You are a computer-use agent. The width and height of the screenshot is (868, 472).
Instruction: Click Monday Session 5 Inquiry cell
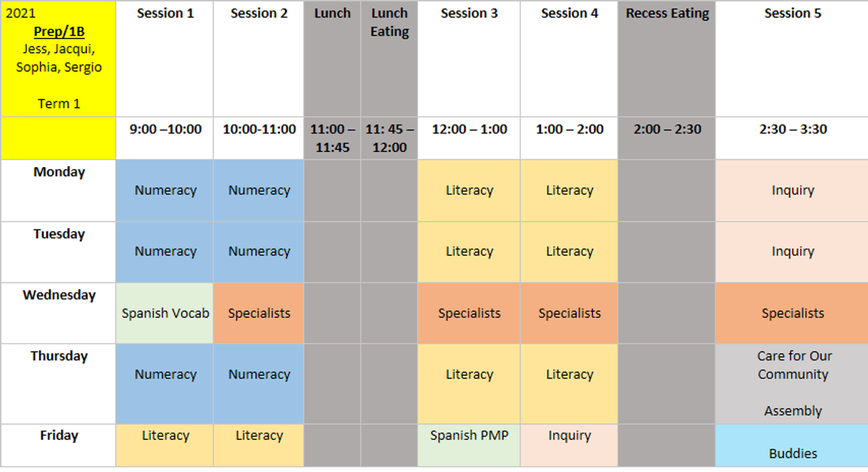click(792, 190)
